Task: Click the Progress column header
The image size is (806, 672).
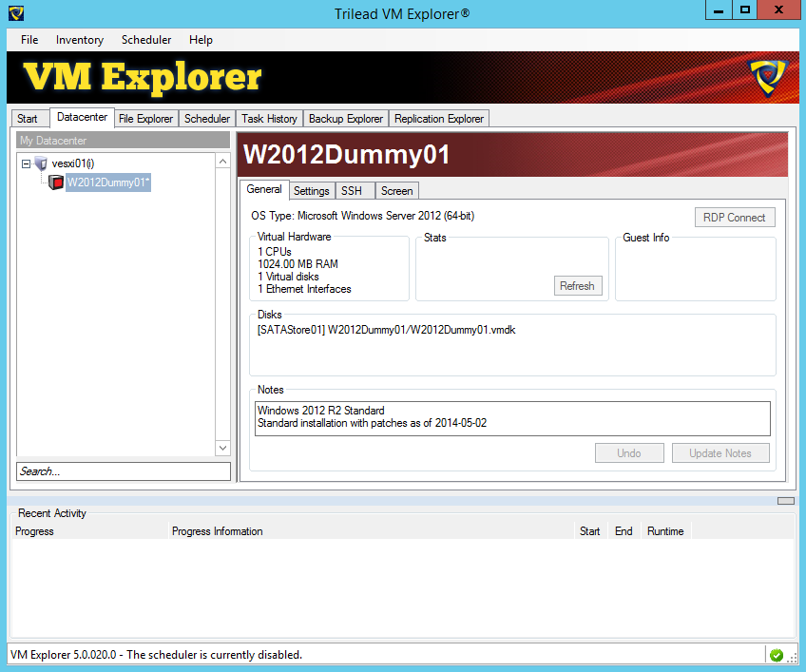Action: tap(90, 531)
